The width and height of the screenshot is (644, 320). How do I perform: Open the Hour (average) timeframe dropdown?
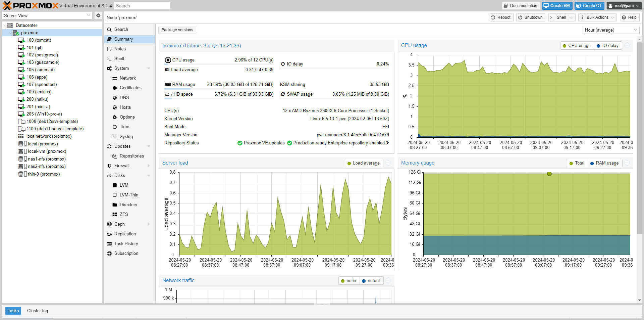coord(610,30)
